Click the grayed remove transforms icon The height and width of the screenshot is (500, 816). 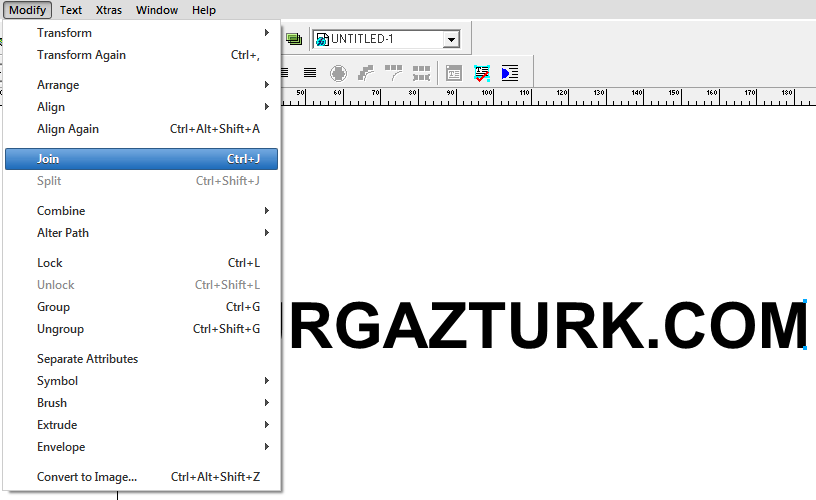click(x=422, y=73)
